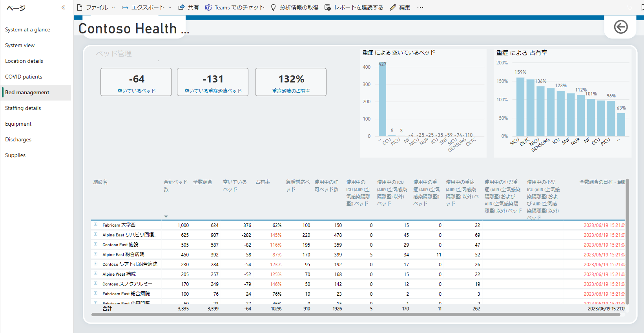Expand the Fabricam 大学西 row
Screen dimensions: 644x333
95,225
